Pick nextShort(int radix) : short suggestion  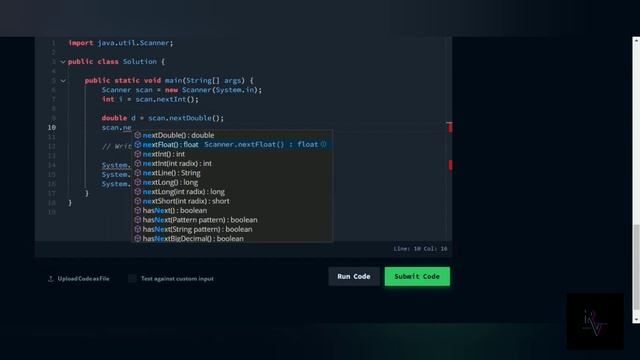tap(232, 201)
